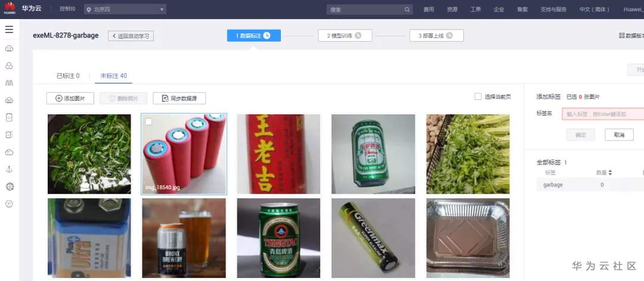Click the 确定 button
The width and height of the screenshot is (644, 281).
[x=580, y=135]
